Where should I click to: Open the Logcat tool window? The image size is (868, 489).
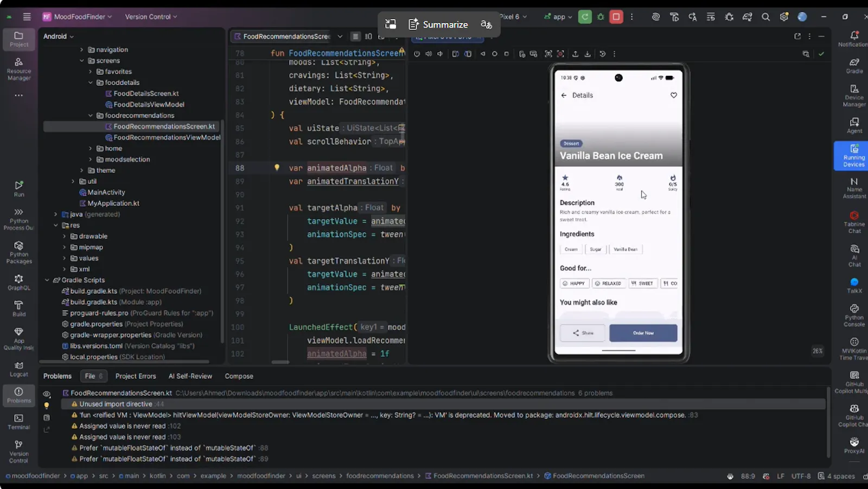pos(18,369)
